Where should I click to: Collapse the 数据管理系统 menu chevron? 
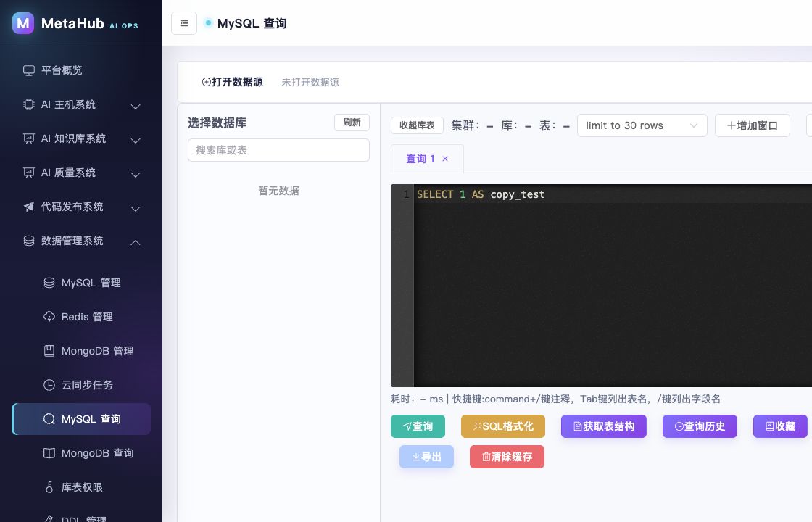tap(136, 242)
